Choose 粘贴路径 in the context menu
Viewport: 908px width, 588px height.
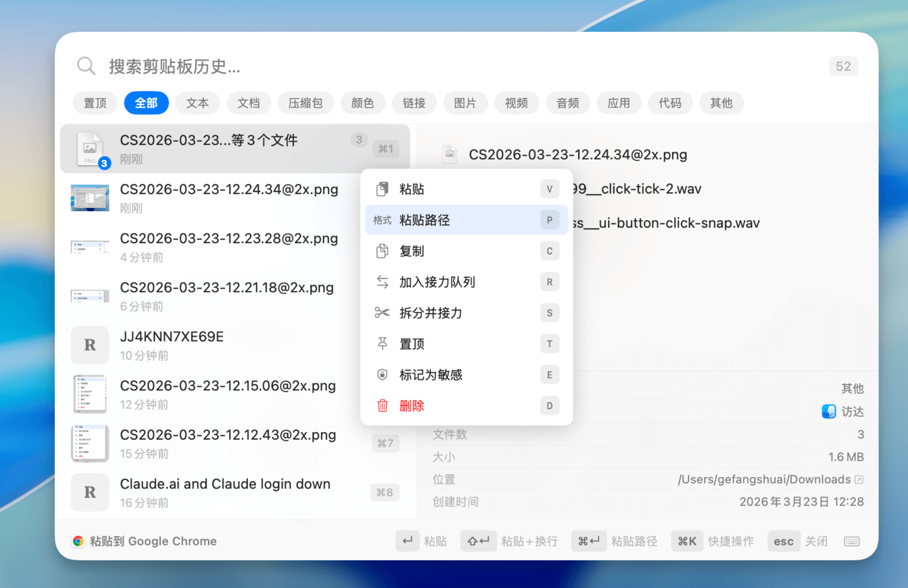[x=466, y=220]
